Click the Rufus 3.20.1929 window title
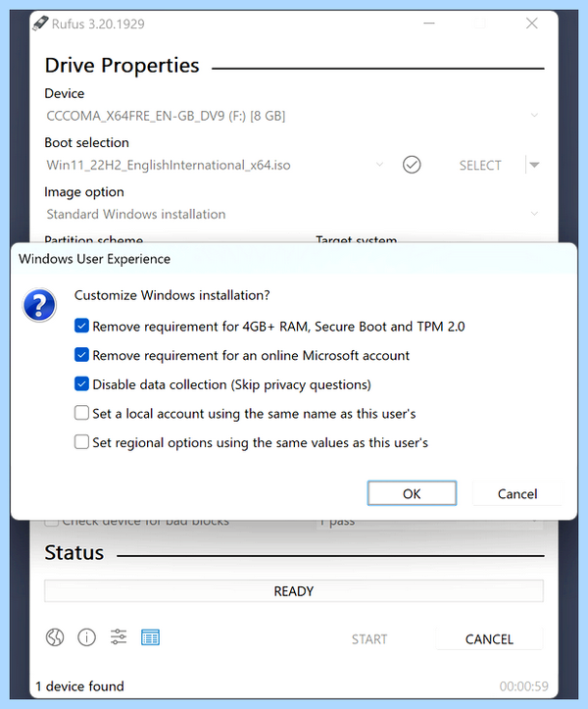588x709 pixels. tap(98, 24)
